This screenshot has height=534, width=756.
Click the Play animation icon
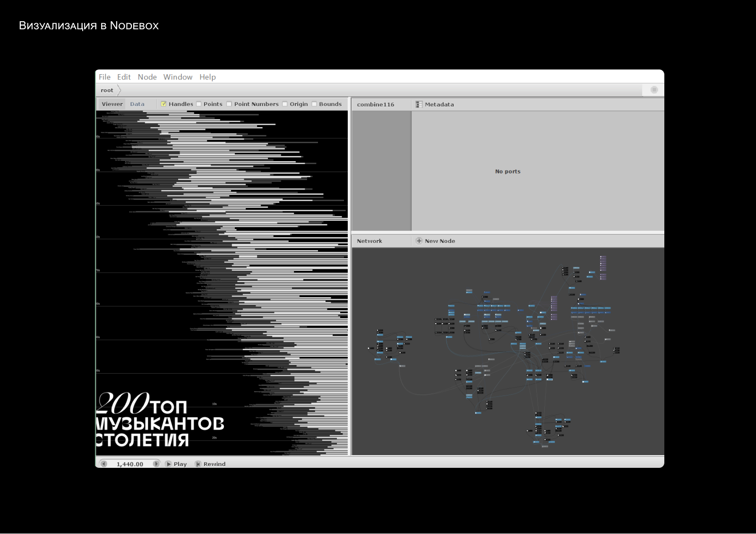point(169,464)
